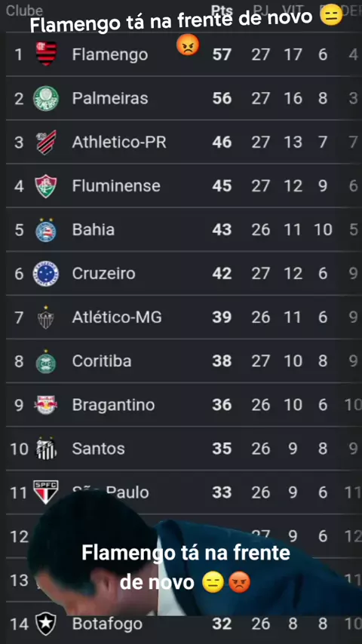Select the Clube column header

point(24,11)
